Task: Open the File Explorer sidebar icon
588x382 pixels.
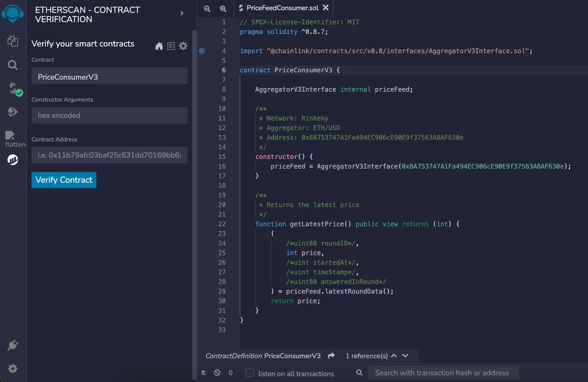Action: [13, 41]
